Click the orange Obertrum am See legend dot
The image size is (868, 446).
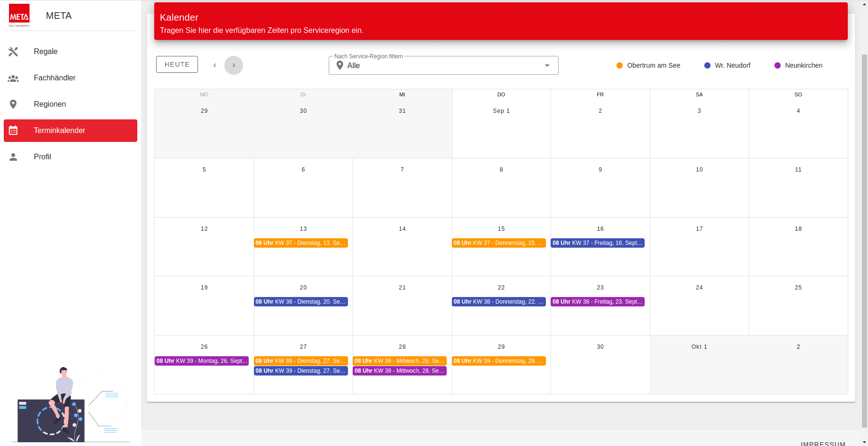pyautogui.click(x=620, y=66)
